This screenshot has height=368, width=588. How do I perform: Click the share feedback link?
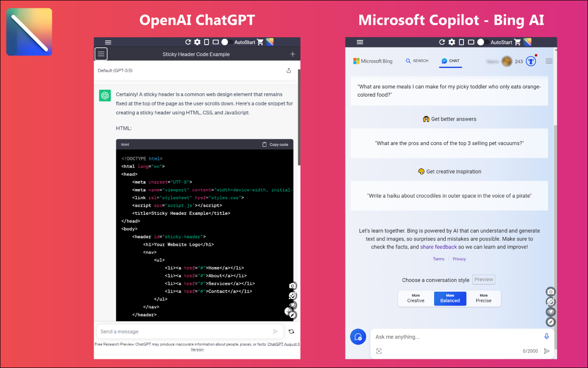coord(438,247)
